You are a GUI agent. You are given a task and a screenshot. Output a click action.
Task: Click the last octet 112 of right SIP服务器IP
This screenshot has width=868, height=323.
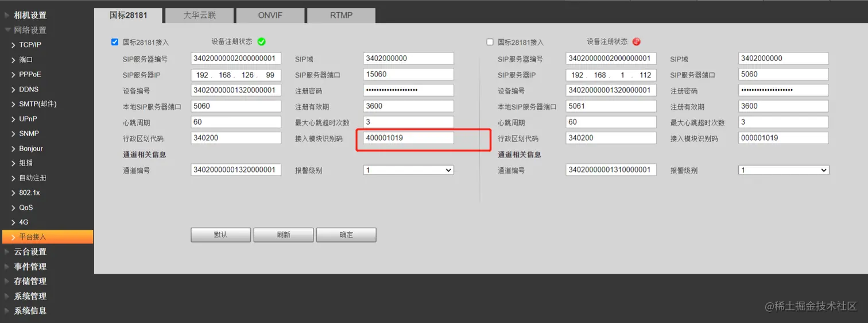point(645,75)
